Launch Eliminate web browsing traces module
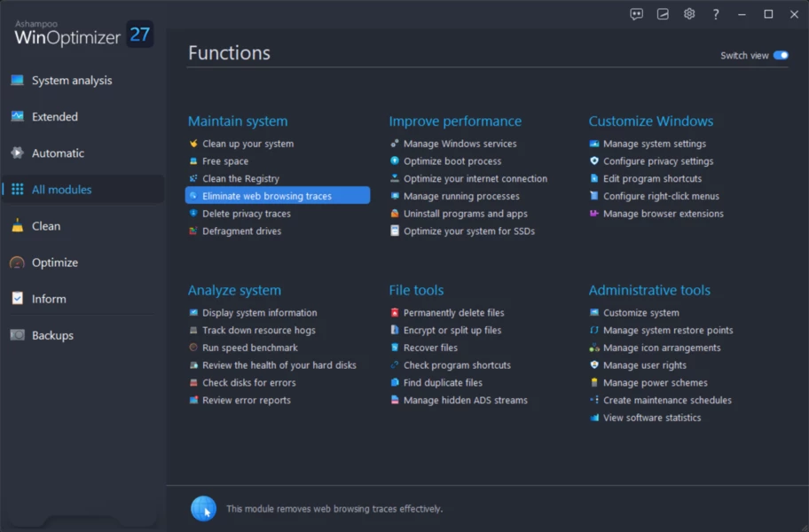Viewport: 809px width, 532px height. pyautogui.click(x=278, y=195)
